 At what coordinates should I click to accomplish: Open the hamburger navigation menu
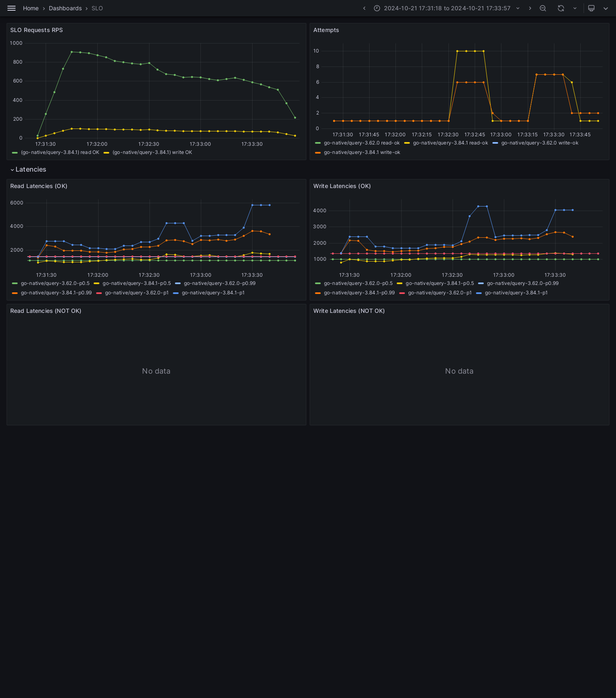click(11, 8)
